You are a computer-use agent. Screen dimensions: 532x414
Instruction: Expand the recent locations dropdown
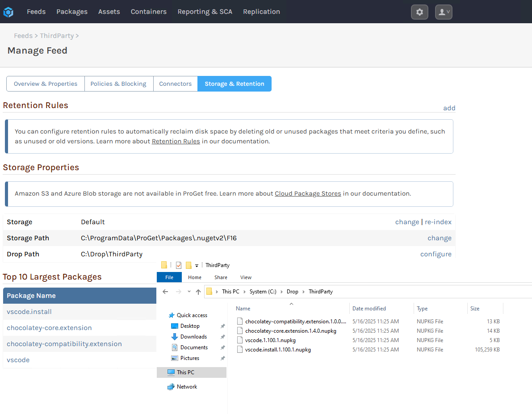pyautogui.click(x=189, y=292)
